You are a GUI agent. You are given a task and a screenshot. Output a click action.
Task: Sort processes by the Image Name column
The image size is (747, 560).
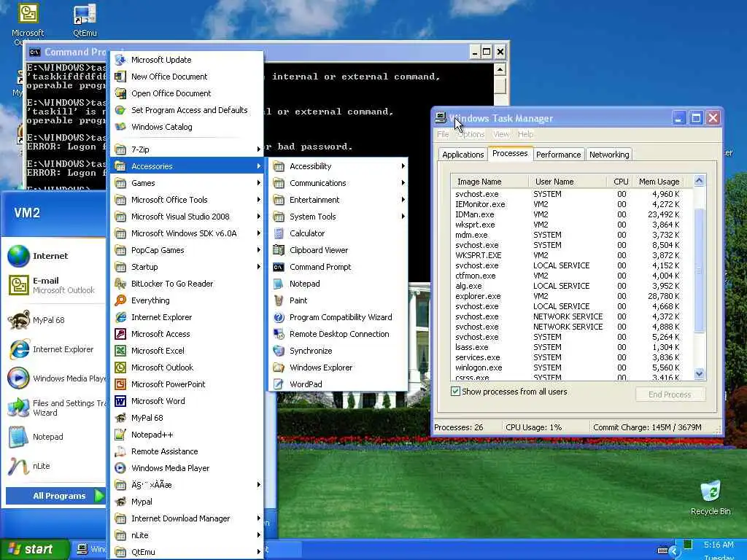[x=489, y=182]
